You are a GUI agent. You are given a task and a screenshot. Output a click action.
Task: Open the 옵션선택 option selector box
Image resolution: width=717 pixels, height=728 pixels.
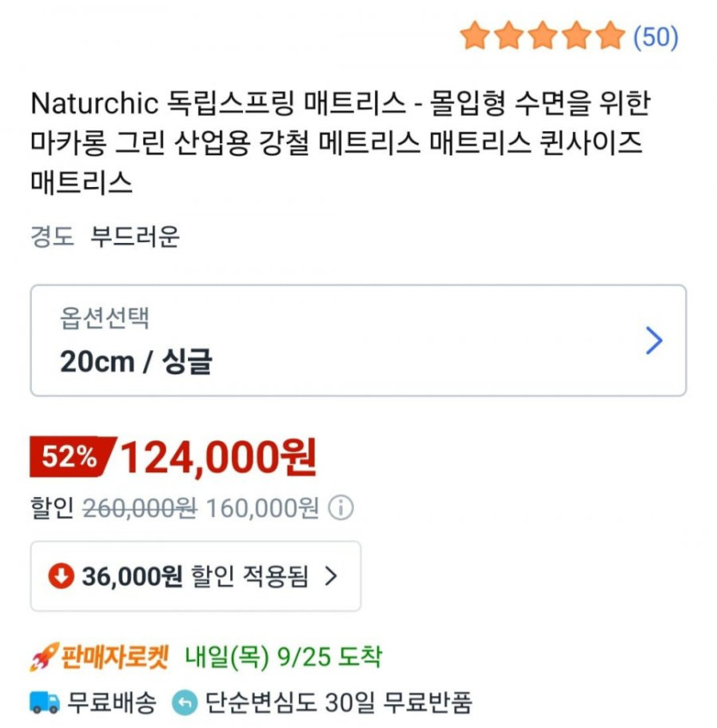click(358, 341)
